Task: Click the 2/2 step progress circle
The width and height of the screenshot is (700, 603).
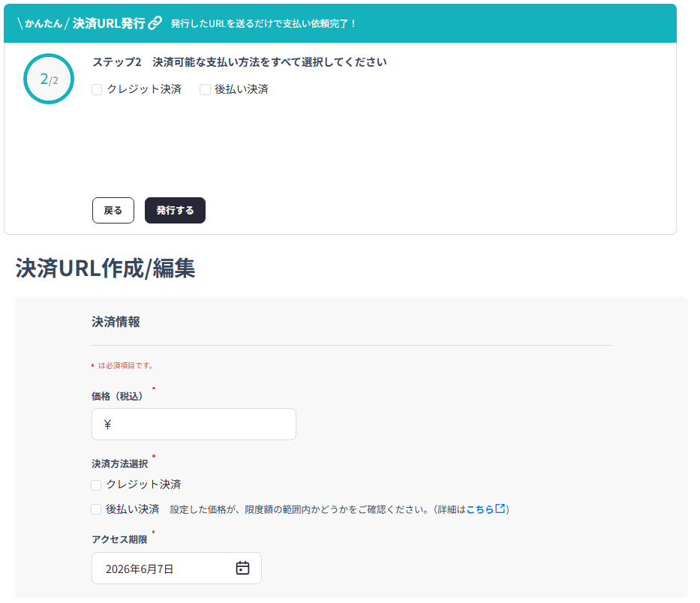Action: 49,79
